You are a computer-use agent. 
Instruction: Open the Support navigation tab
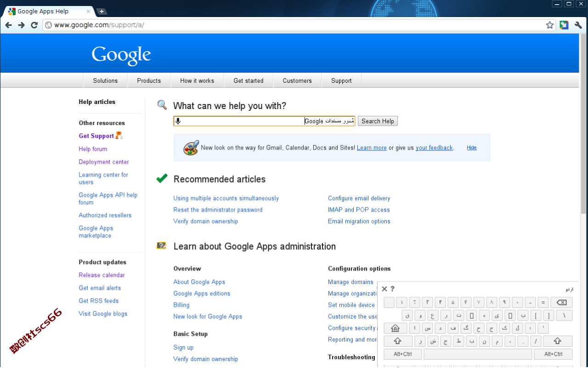[x=341, y=80]
